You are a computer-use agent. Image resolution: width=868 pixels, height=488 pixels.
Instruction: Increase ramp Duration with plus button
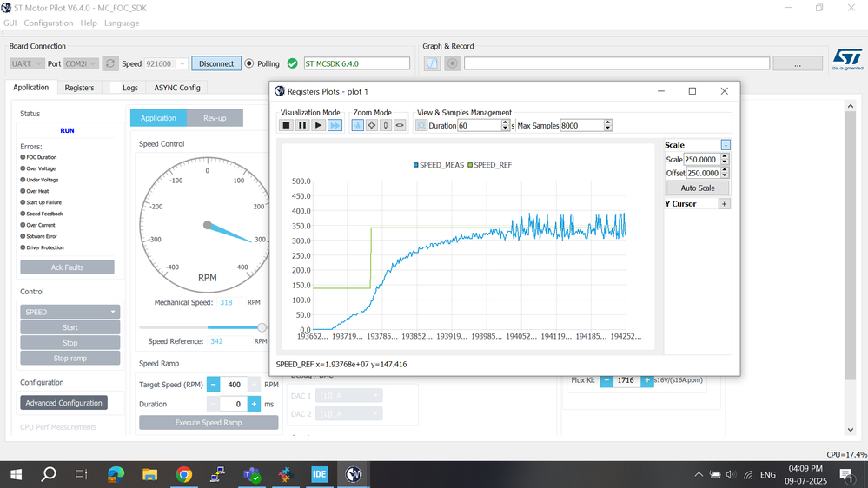click(254, 404)
